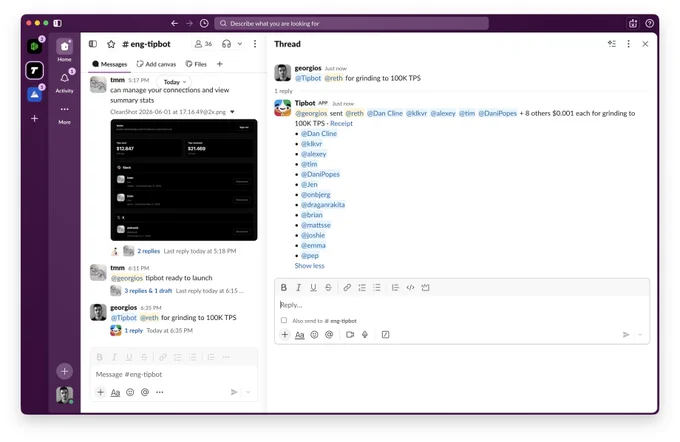Expand huddle options chevron
This screenshot has width=680, height=442.
(x=239, y=44)
